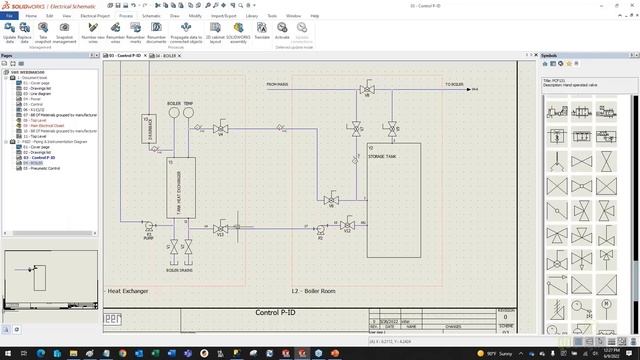Click the STORAGE TANK block in drawing

pyautogui.click(x=394, y=200)
